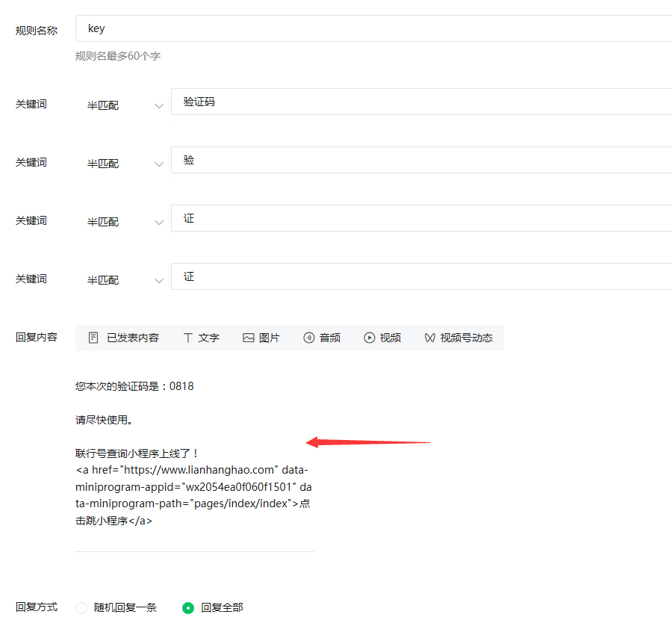Switch to 视频号动态 reply tab
Screen dimensions: 672x635
click(458, 338)
